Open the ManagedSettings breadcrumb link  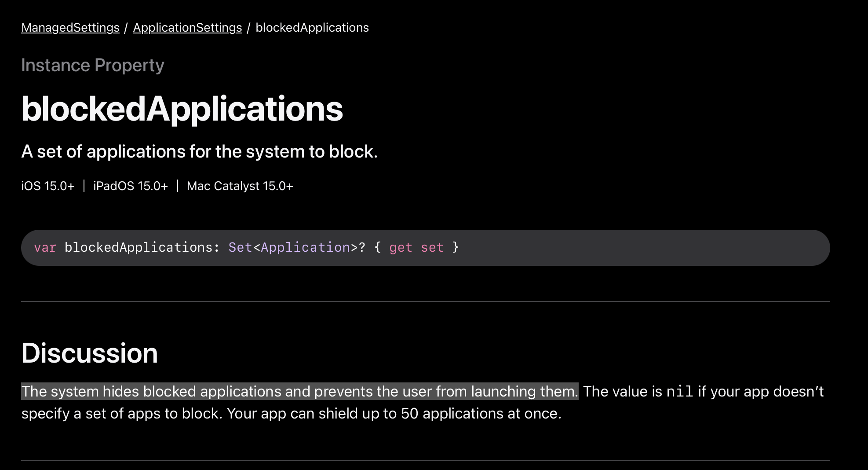pos(70,28)
